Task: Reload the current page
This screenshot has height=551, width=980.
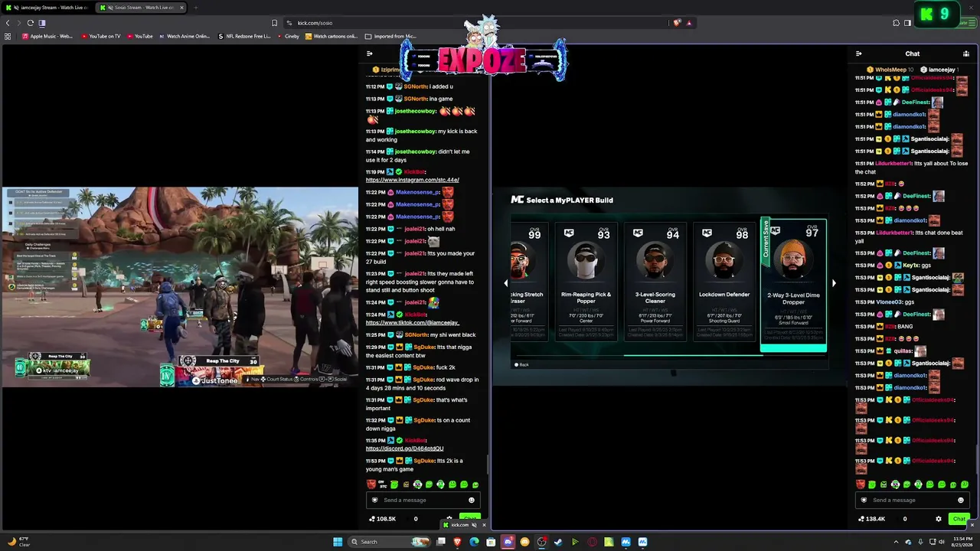Action: 30,23
